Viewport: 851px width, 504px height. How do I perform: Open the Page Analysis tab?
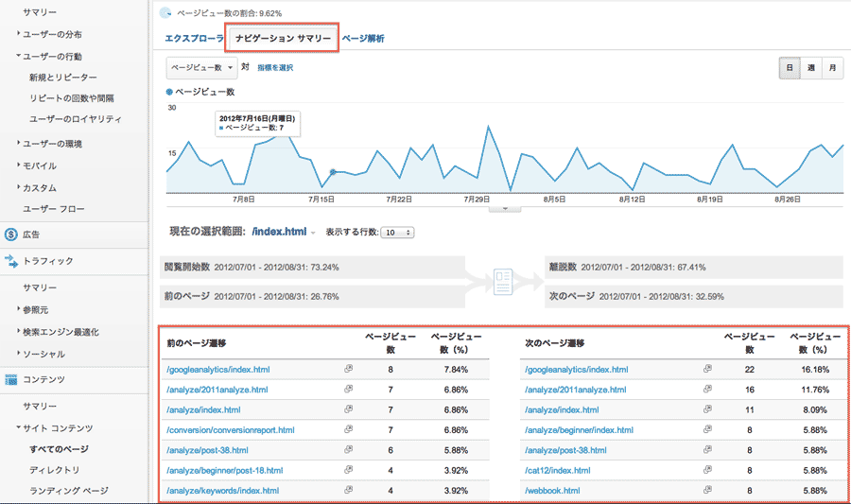coord(363,39)
